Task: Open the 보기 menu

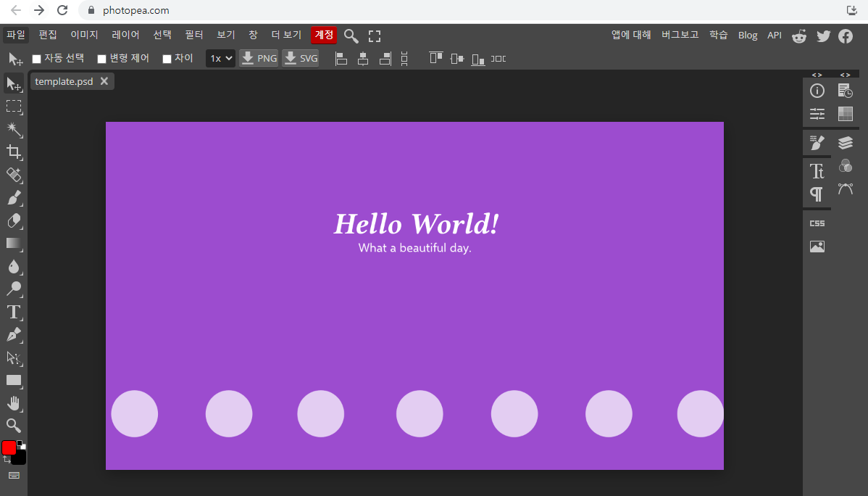Action: (x=226, y=35)
